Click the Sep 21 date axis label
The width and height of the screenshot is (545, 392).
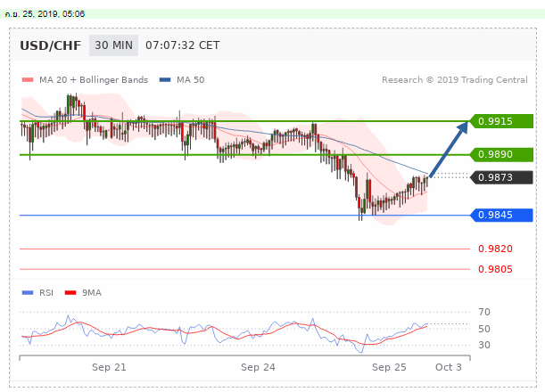tap(109, 367)
